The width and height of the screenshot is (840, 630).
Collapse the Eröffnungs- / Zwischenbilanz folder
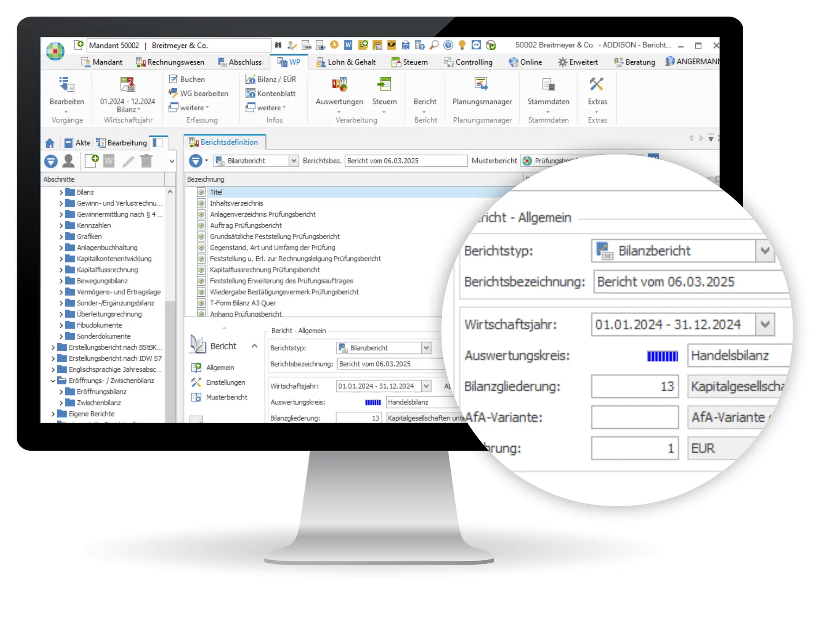coord(53,381)
